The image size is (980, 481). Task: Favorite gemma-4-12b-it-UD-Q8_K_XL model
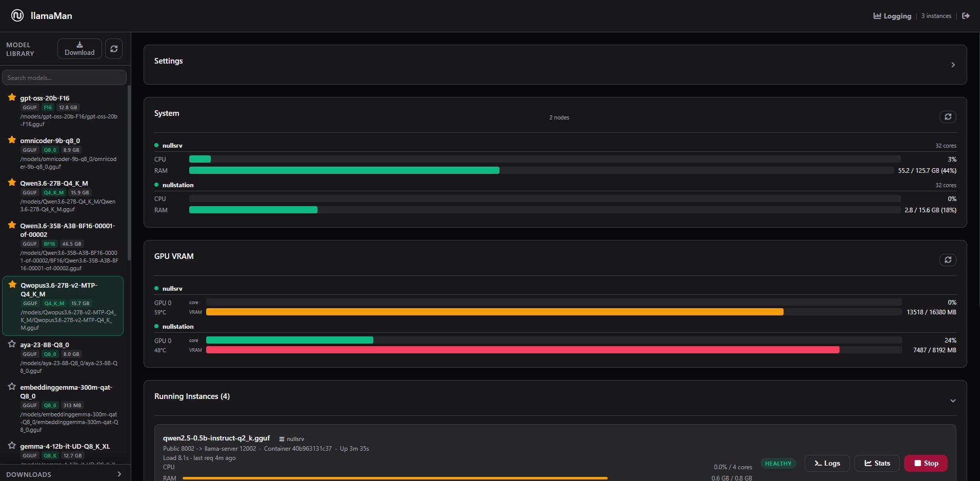click(x=12, y=446)
